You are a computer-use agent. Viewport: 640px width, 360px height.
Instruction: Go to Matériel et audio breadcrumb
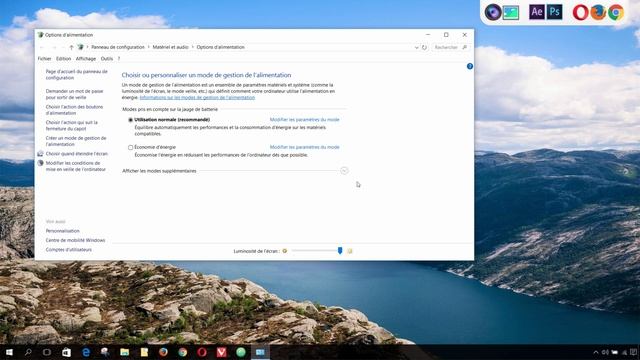171,47
